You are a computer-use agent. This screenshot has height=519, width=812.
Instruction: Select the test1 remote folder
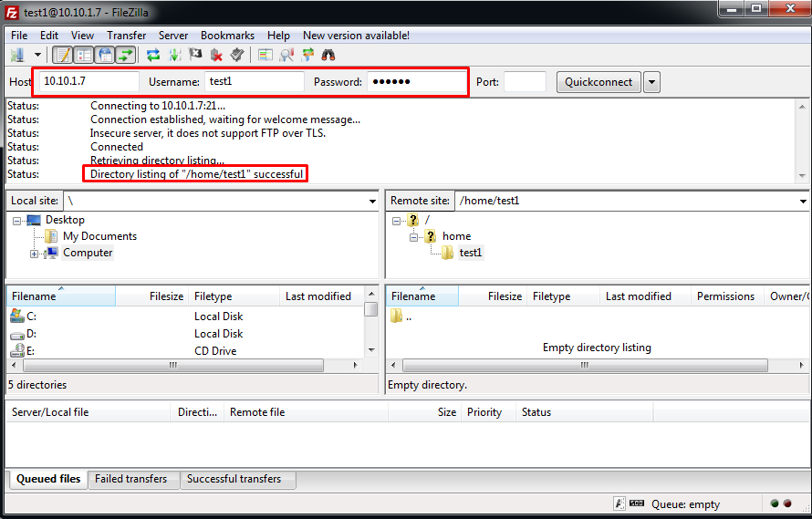470,253
